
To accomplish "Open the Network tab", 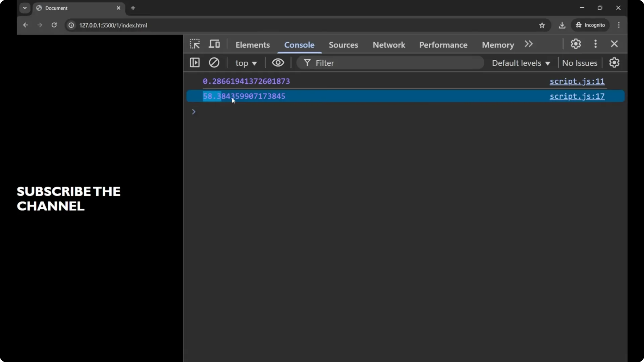I will click(x=389, y=45).
